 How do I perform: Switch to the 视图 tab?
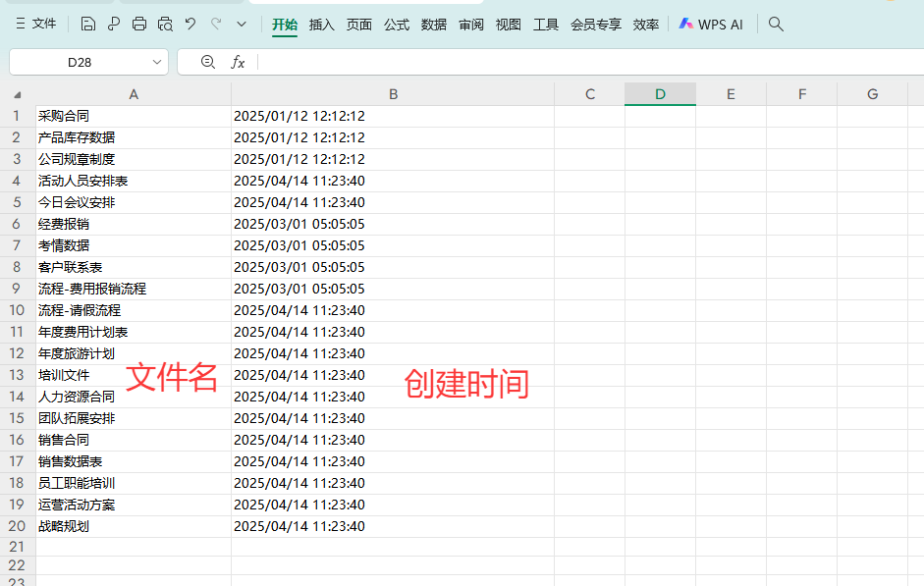(x=508, y=25)
